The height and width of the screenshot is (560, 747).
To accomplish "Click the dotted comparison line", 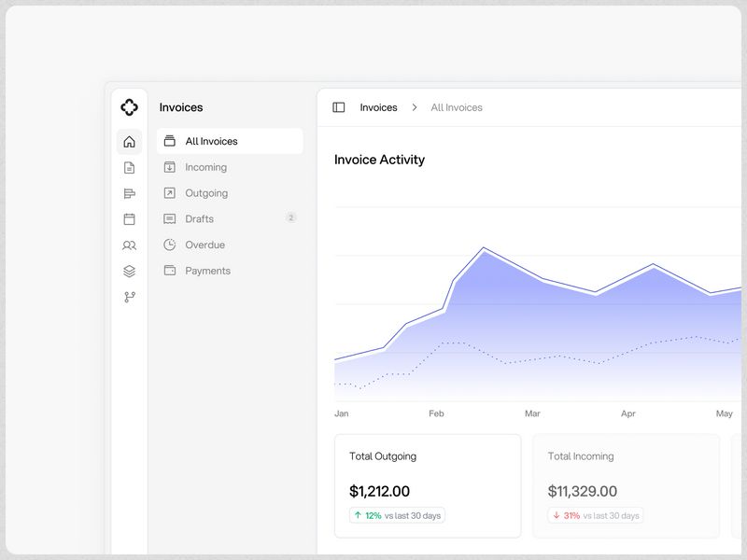I will (539, 358).
